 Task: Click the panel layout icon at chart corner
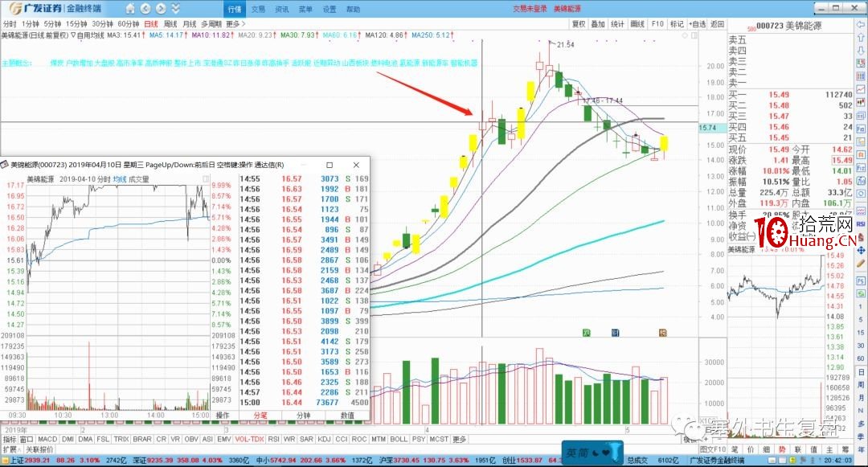[694, 35]
